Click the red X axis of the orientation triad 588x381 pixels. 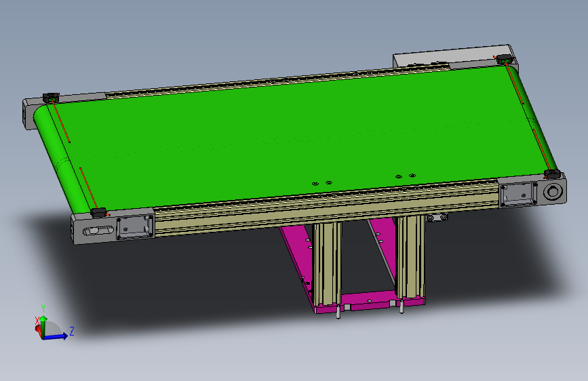click(38, 329)
